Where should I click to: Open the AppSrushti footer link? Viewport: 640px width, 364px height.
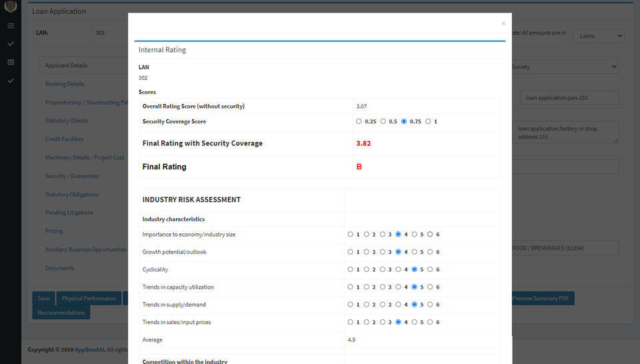(90, 350)
